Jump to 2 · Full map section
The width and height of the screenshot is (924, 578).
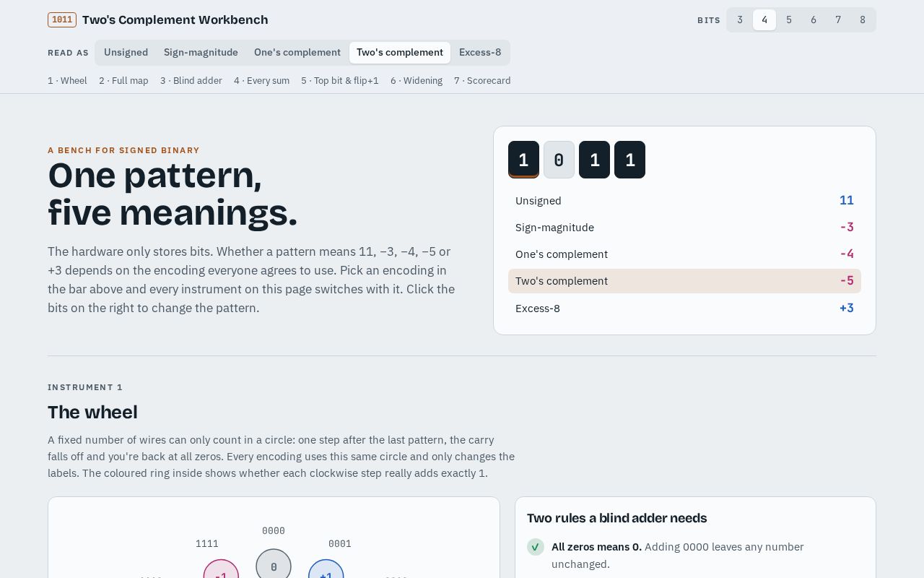[123, 81]
